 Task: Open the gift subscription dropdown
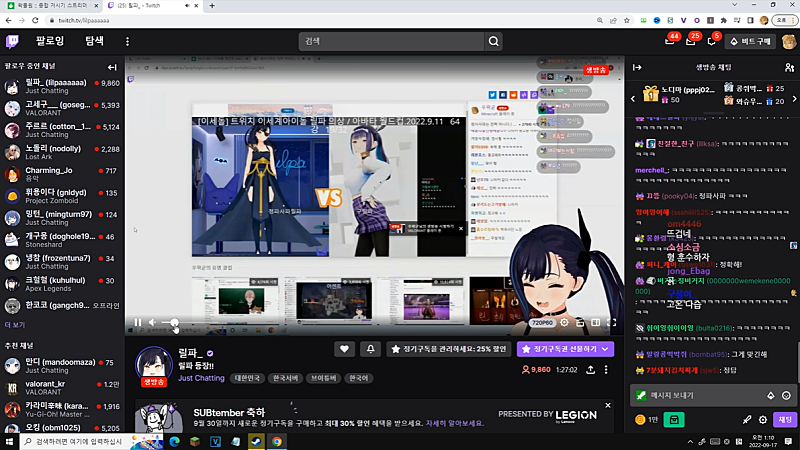click(x=565, y=349)
